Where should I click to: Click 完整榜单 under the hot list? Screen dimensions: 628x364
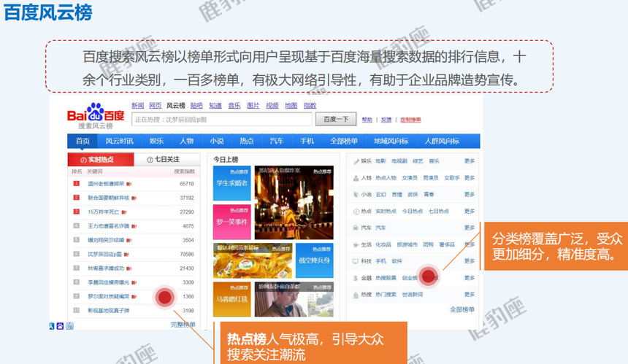tap(183, 325)
